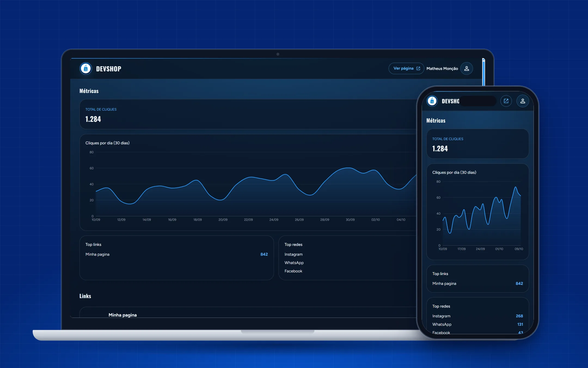The width and height of the screenshot is (588, 368).
Task: Click the Top redes heading on the phone
Action: (441, 306)
